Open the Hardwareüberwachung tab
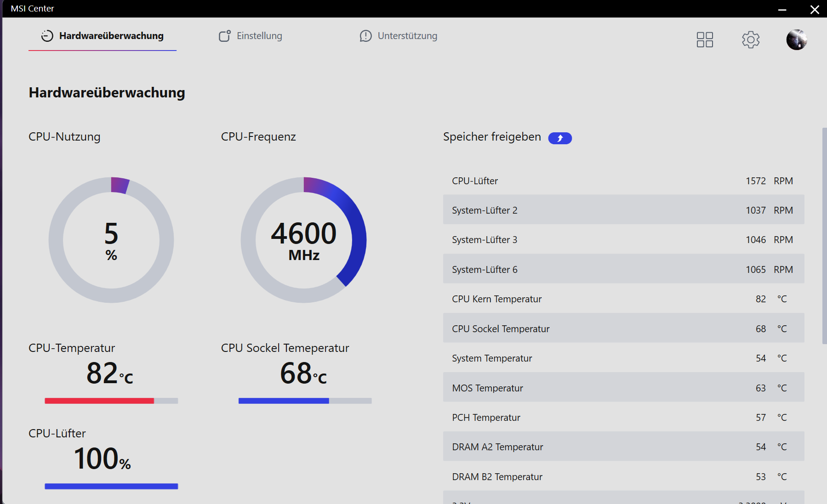Screen dimensions: 827x504 (103, 36)
